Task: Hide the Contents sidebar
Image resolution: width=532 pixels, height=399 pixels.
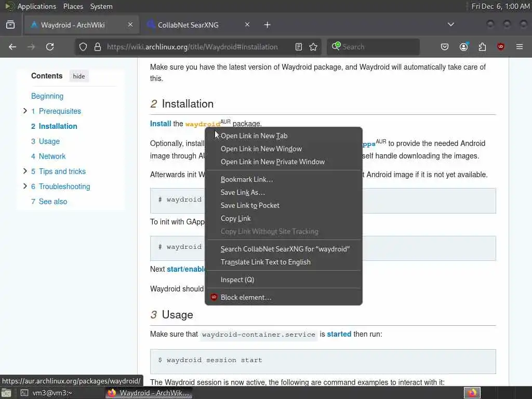Action: click(79, 76)
